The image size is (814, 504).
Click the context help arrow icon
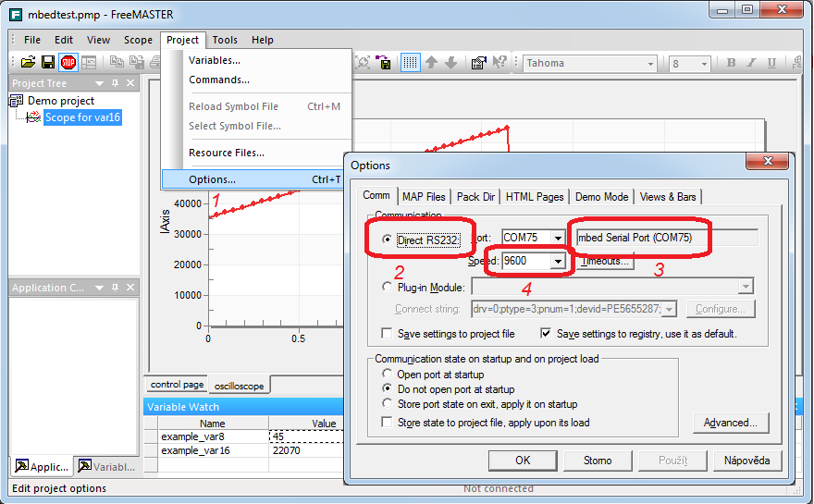pos(499,63)
